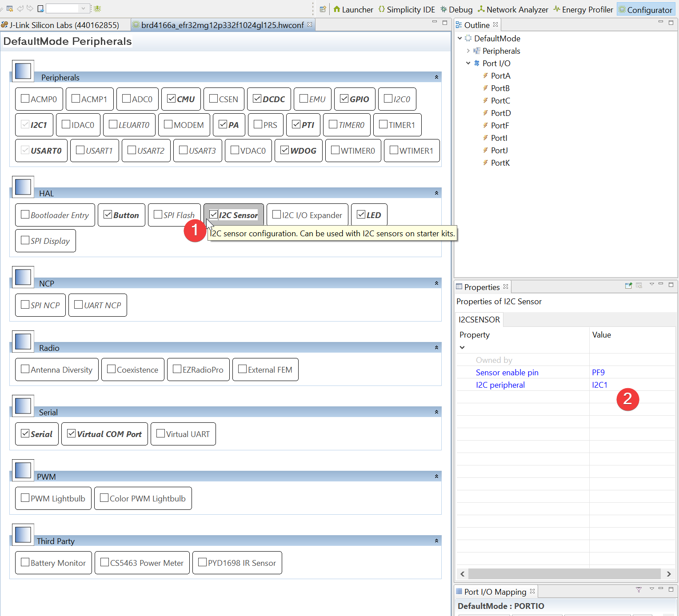Image resolution: width=679 pixels, height=616 pixels.
Task: Click the Properties scrollbar right arrow
Action: [669, 574]
